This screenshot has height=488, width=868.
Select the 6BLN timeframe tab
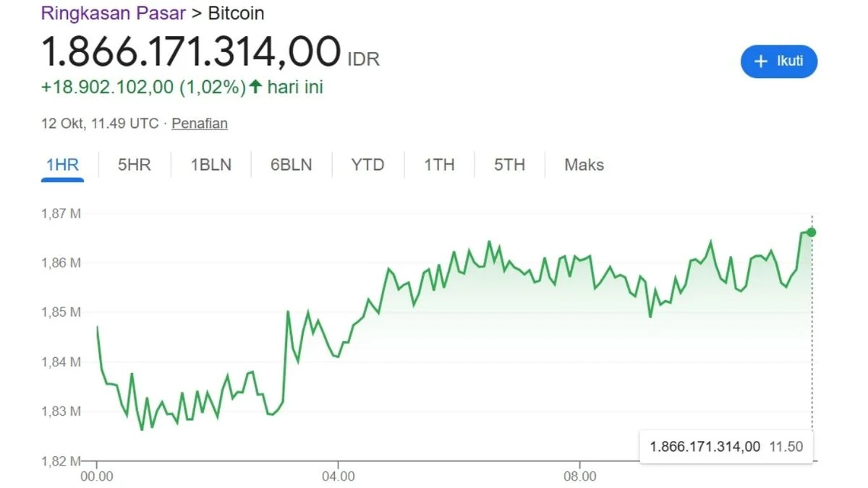pyautogui.click(x=290, y=165)
